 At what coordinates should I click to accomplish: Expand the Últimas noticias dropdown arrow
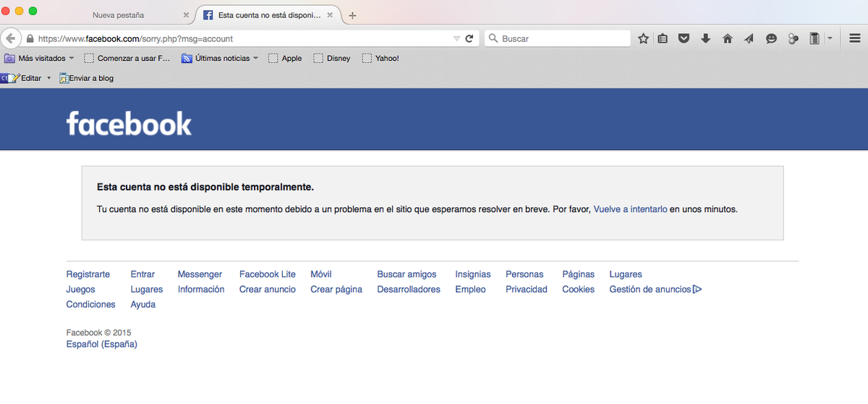(x=256, y=58)
